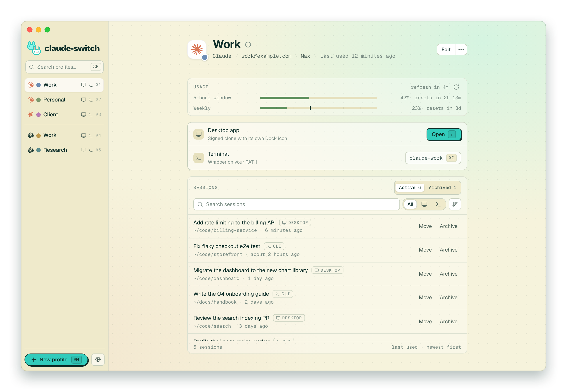
Task: Click the sort order icon in Sessions
Action: click(x=455, y=204)
